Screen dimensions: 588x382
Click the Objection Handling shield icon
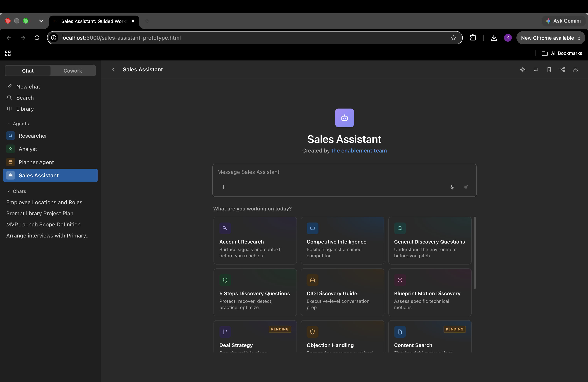[312, 332]
